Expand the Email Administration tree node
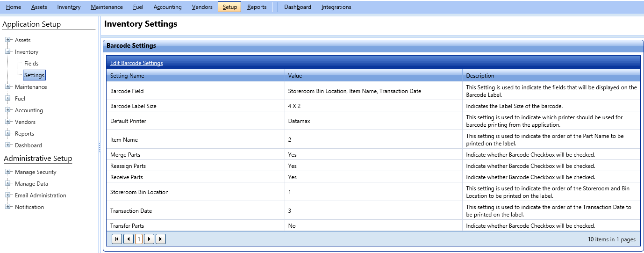644x253 pixels. (x=8, y=195)
